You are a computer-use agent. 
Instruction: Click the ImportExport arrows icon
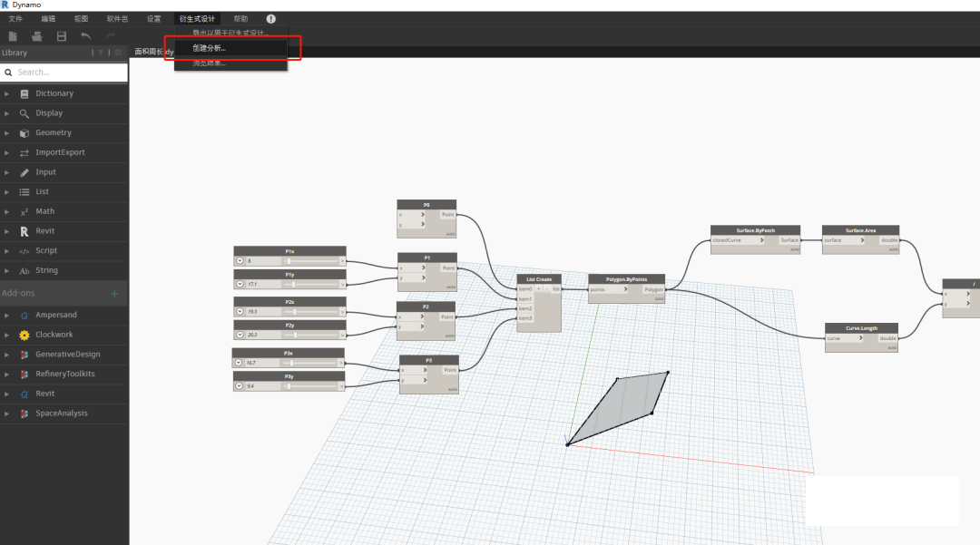pos(24,152)
